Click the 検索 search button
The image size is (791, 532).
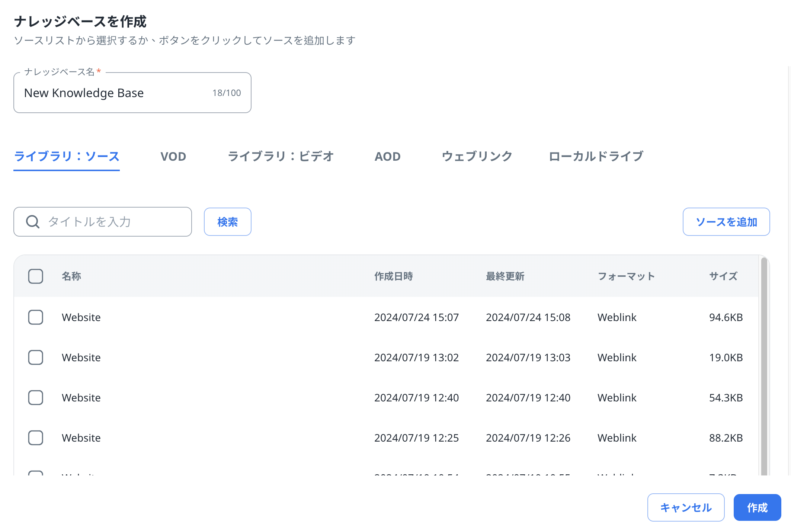click(227, 222)
